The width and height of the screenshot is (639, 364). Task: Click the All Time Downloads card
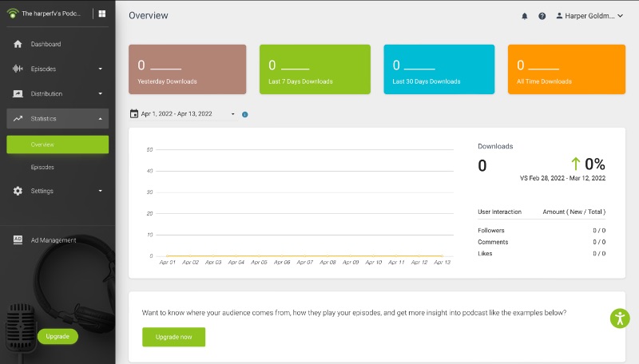click(566, 69)
